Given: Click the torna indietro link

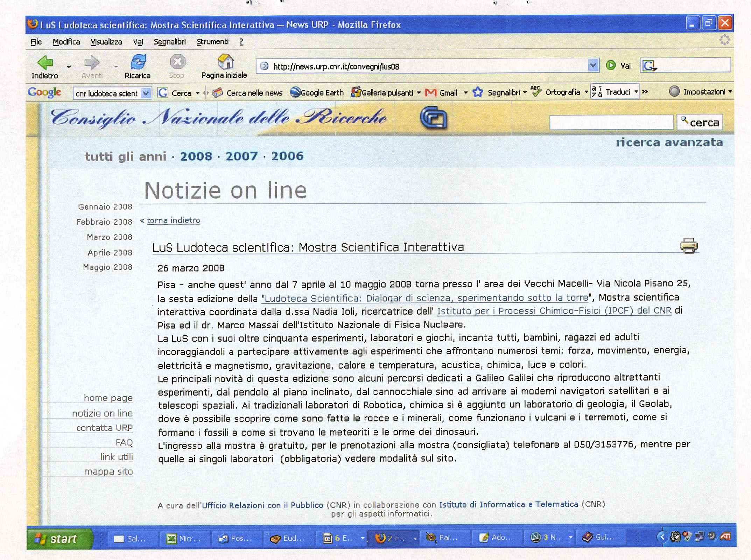Looking at the screenshot, I should click(x=173, y=220).
